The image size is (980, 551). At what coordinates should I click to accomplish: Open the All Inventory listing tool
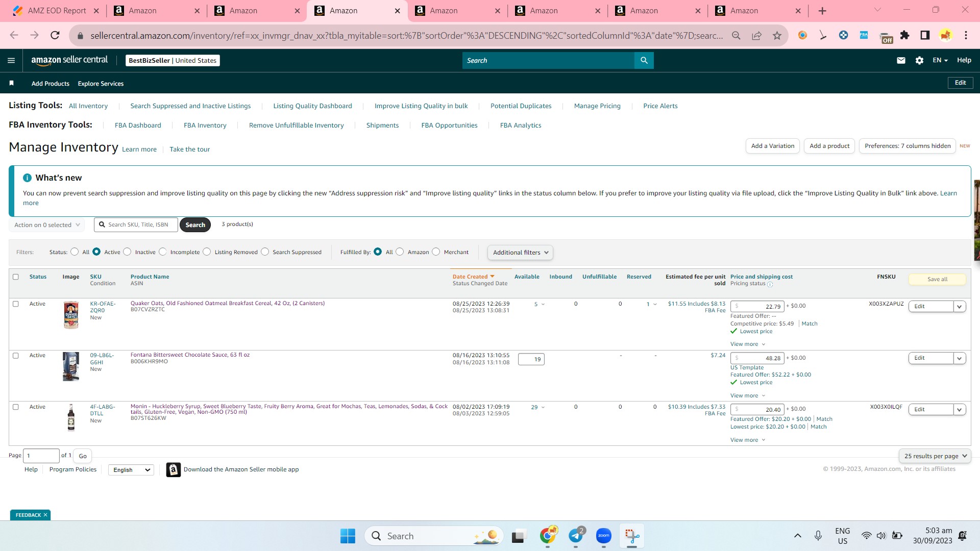click(88, 106)
